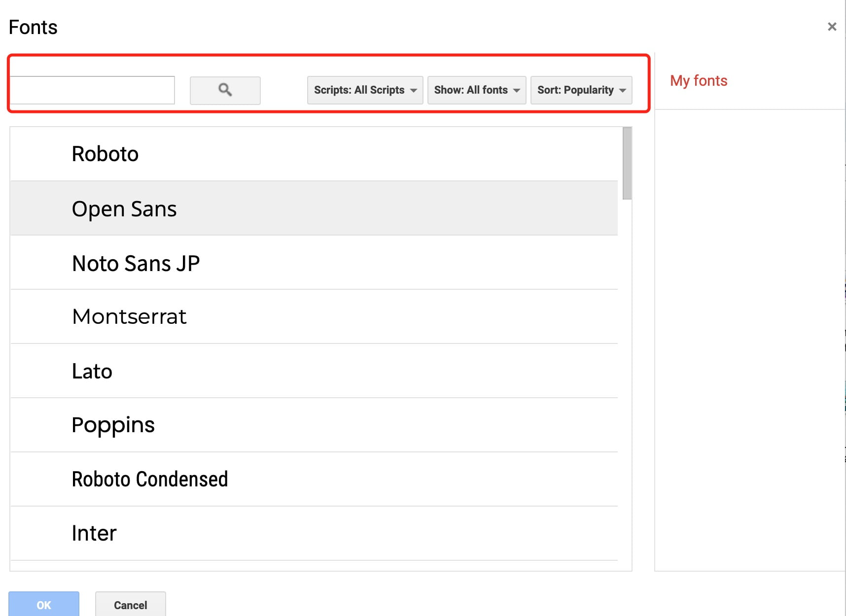Select the Montserrat font
Screen dimensions: 846x616
314,316
